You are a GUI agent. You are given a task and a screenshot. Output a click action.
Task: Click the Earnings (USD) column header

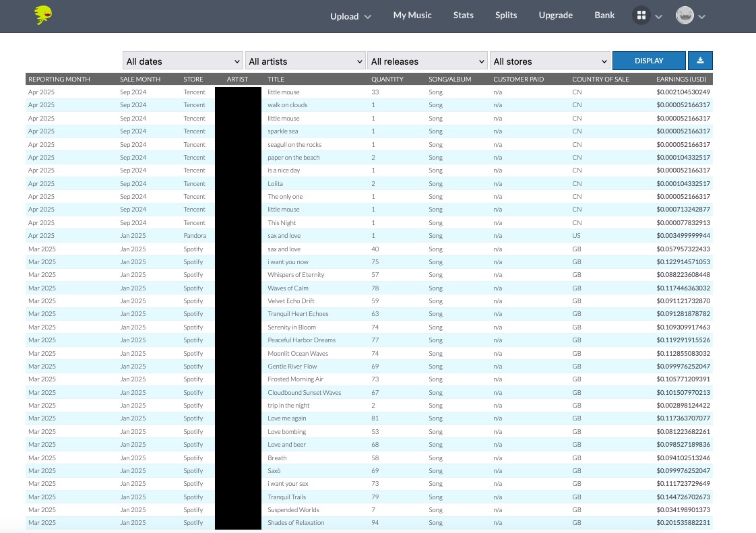click(683, 80)
